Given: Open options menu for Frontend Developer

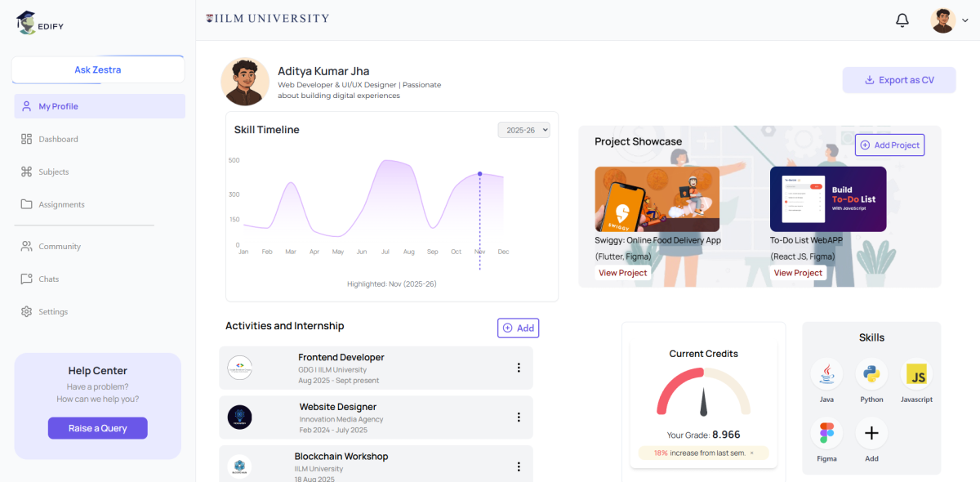Looking at the screenshot, I should [x=518, y=368].
